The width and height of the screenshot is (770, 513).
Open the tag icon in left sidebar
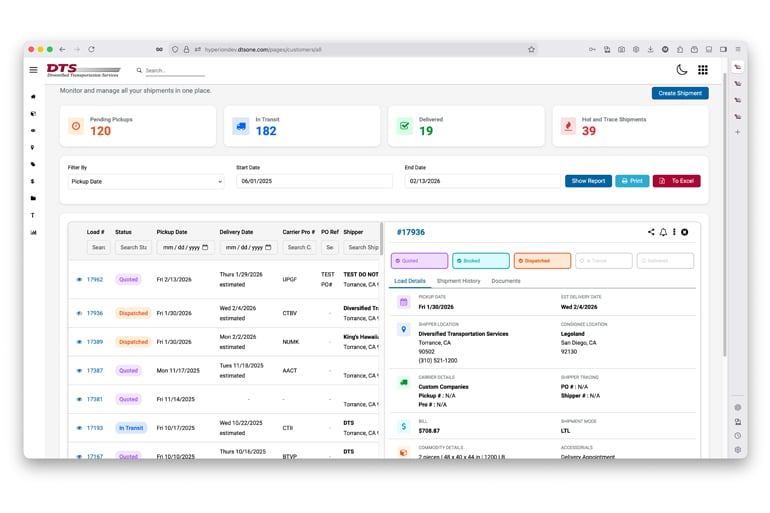(x=33, y=164)
